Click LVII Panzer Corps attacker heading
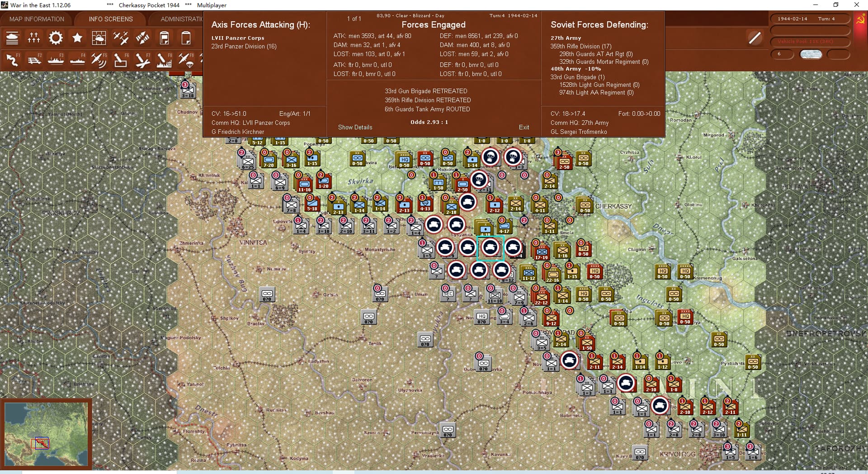This screenshot has width=868, height=474. point(238,38)
